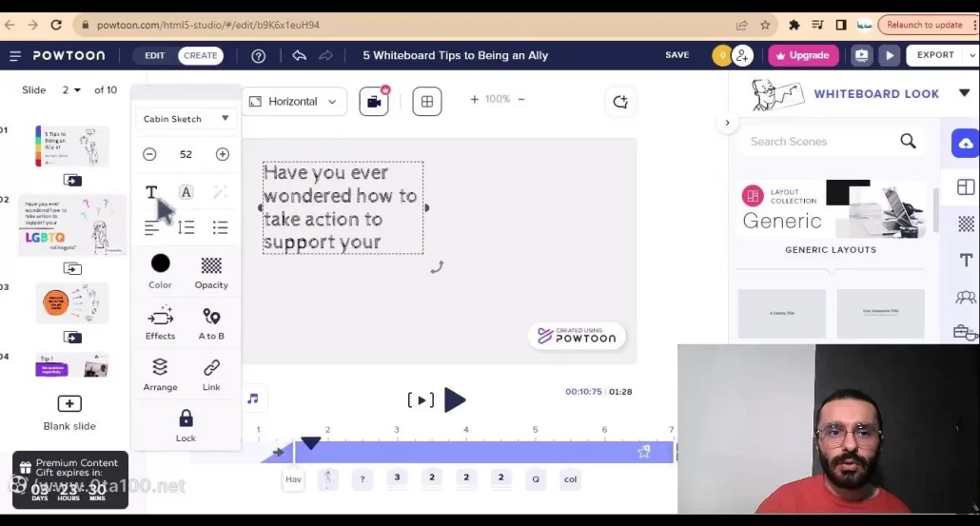Click the bulleted list icon
The image size is (980, 526).
[220, 227]
